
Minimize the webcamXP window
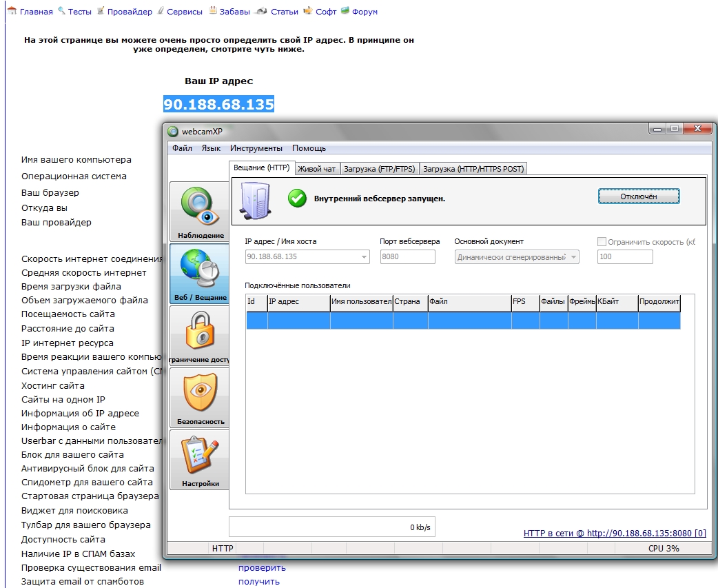657,129
